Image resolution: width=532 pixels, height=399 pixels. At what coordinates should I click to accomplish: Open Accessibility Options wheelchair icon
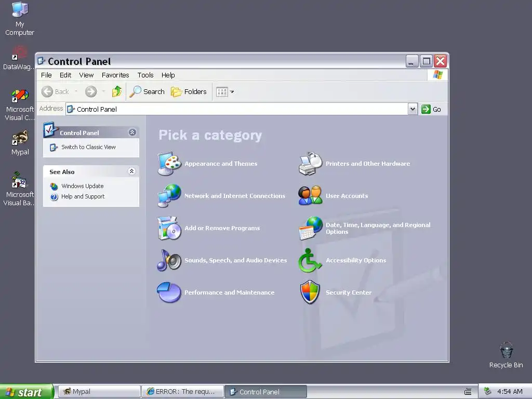coord(310,260)
